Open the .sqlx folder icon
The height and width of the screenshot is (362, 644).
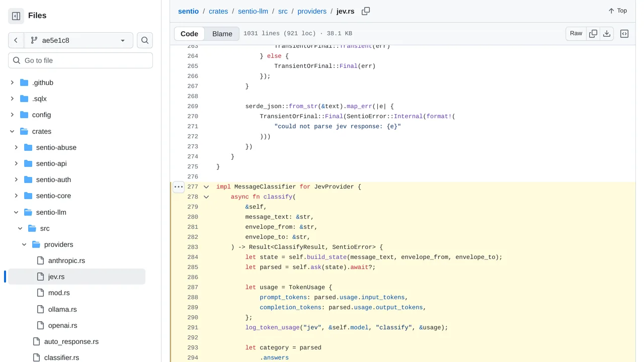tap(24, 99)
